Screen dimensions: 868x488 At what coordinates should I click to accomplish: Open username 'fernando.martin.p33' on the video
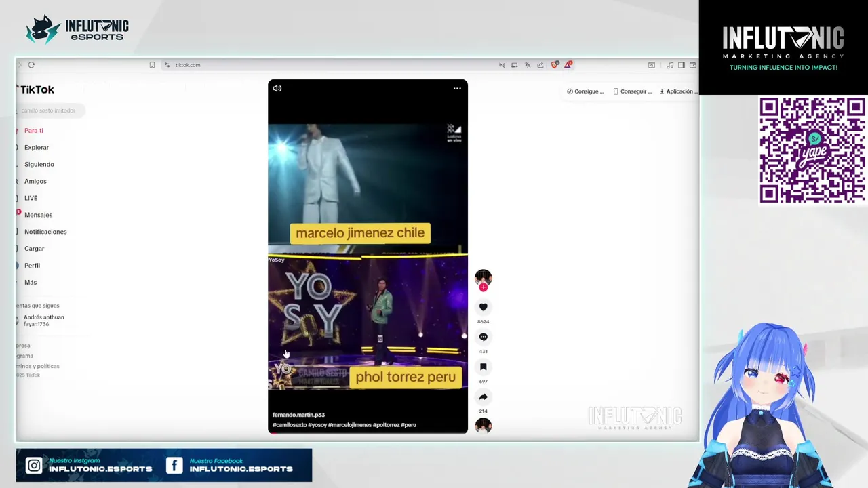(298, 415)
